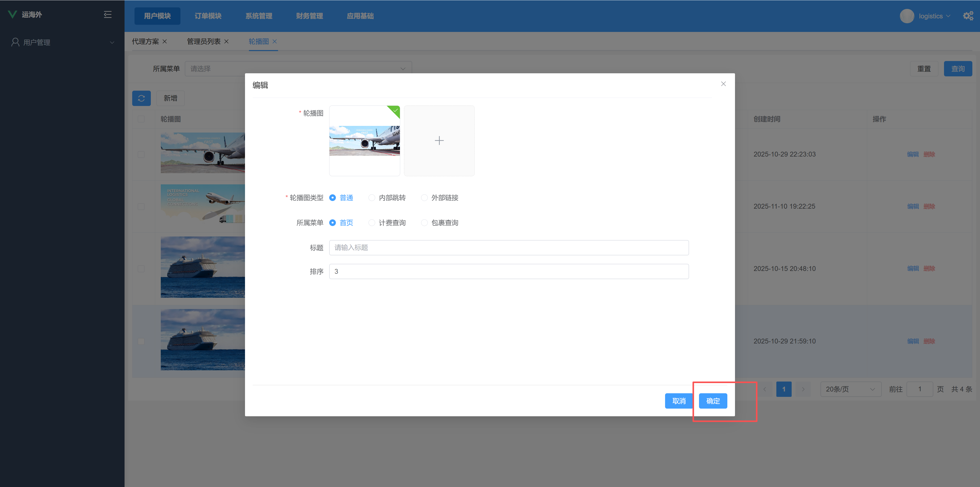
Task: Click the settings gears icon at top right
Action: click(x=968, y=16)
